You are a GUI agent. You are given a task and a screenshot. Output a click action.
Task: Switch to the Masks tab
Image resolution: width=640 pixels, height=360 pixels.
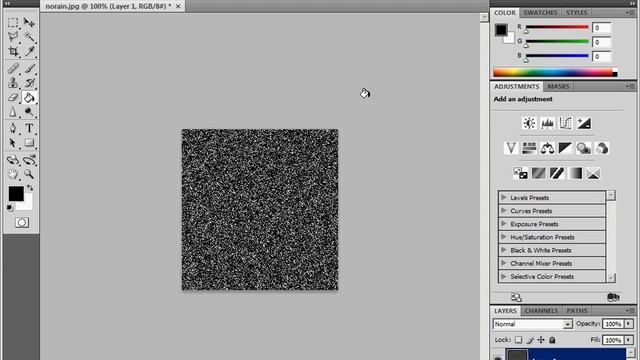point(558,87)
